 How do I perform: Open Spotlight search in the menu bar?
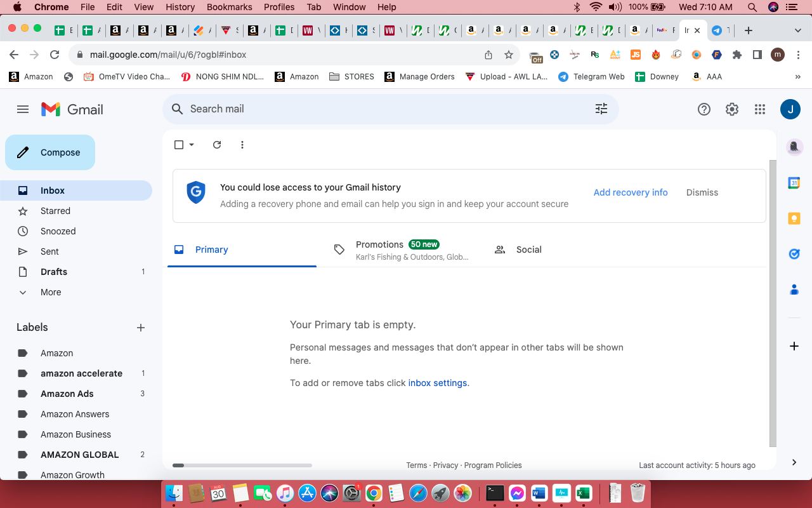752,7
